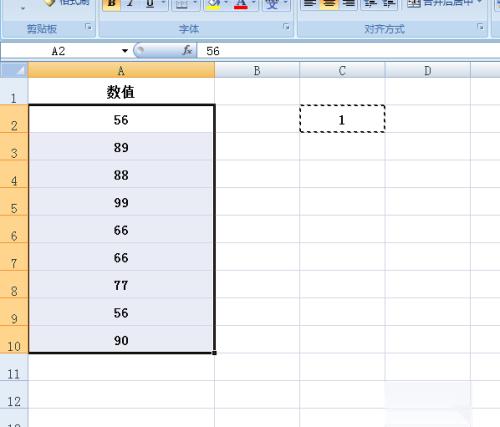Align text right icon
The width and height of the screenshot is (500, 427).
tap(348, 4)
